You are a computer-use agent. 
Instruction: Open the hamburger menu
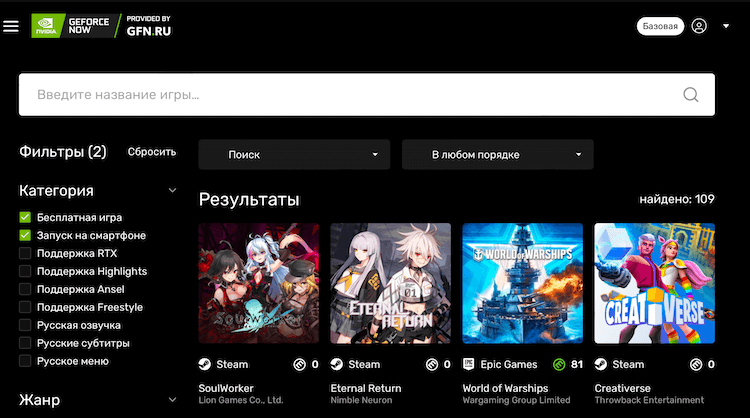11,26
